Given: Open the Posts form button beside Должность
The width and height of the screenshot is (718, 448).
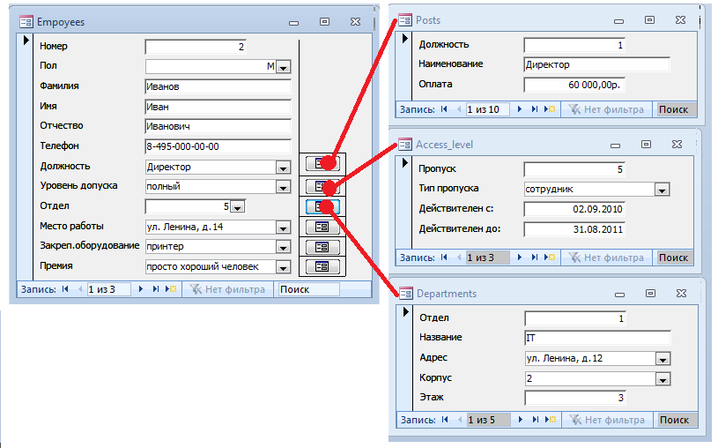Looking at the screenshot, I should pyautogui.click(x=322, y=163).
